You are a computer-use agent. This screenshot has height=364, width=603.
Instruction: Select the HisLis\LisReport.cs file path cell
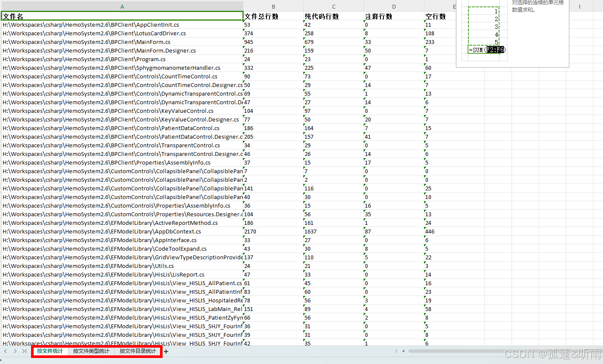tap(122, 275)
